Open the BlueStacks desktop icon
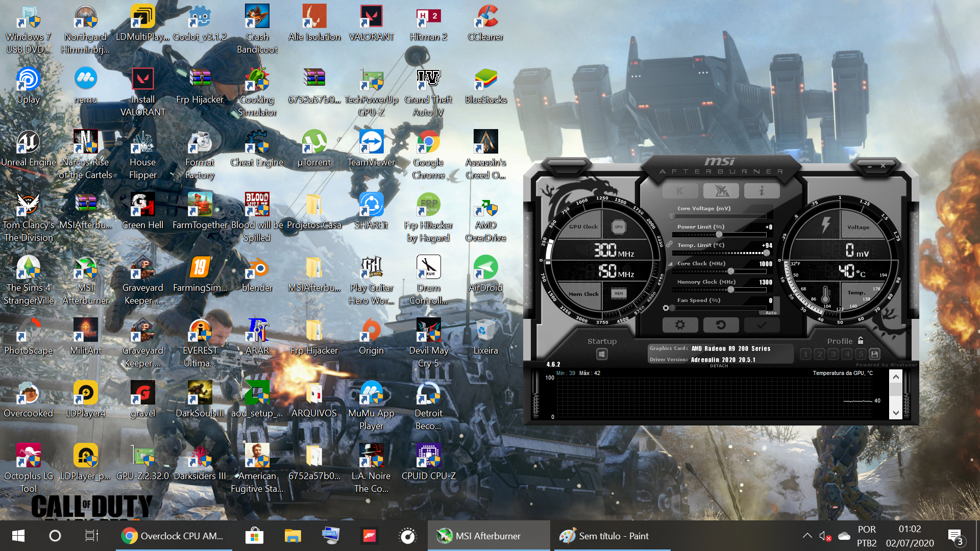The image size is (980, 551). click(485, 86)
